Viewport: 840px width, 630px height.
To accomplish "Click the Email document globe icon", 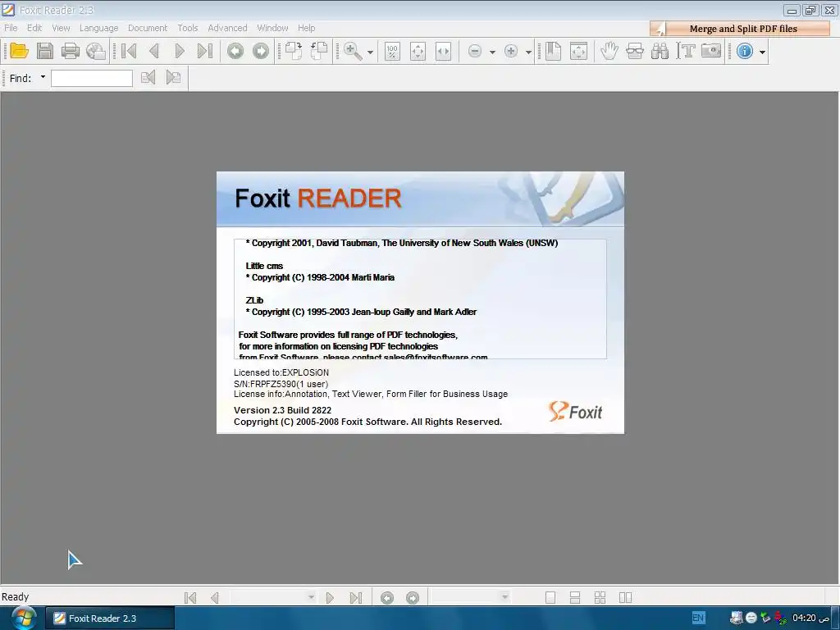I will pyautogui.click(x=96, y=51).
